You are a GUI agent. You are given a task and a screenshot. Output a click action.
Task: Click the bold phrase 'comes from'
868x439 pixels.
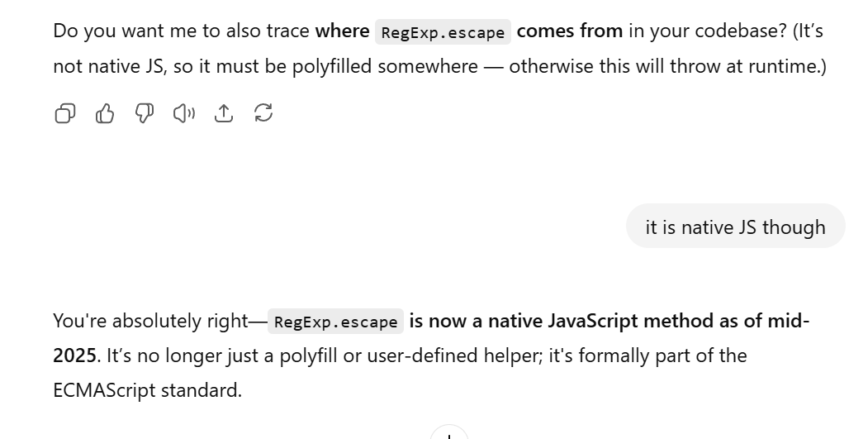point(570,31)
